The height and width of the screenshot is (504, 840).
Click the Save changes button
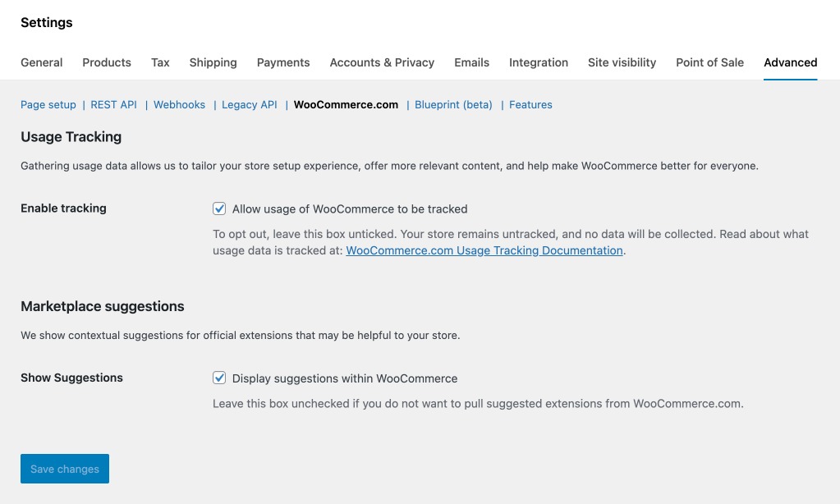coord(64,469)
